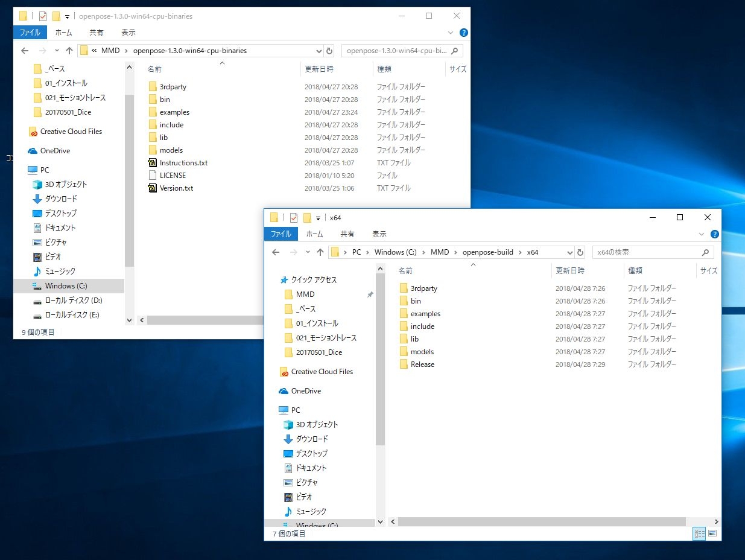Viewport: 745px width, 560px height.
Task: Open recent locations dropdown in x64 navigation
Action: click(308, 252)
